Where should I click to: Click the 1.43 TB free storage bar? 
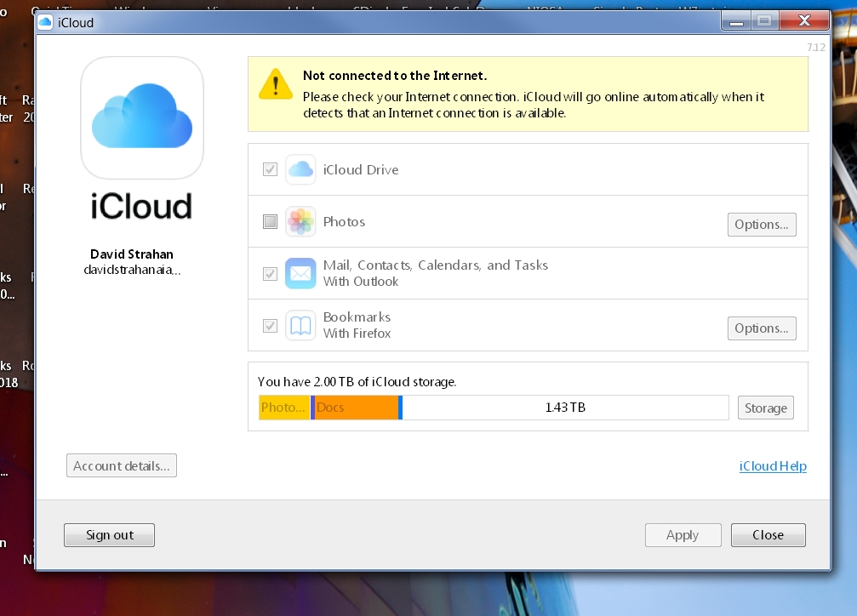click(x=565, y=408)
